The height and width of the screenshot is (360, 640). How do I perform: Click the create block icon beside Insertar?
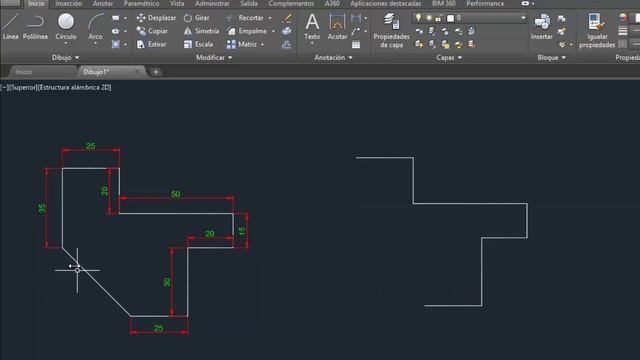[x=562, y=18]
